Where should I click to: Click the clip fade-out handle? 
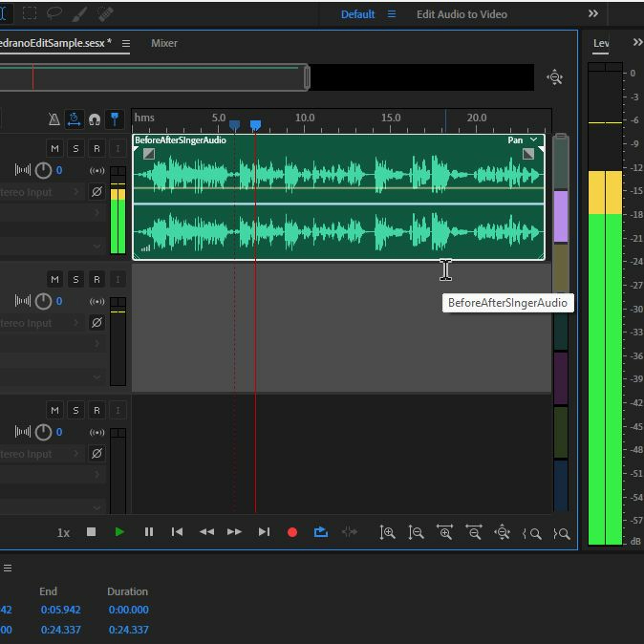coord(528,154)
